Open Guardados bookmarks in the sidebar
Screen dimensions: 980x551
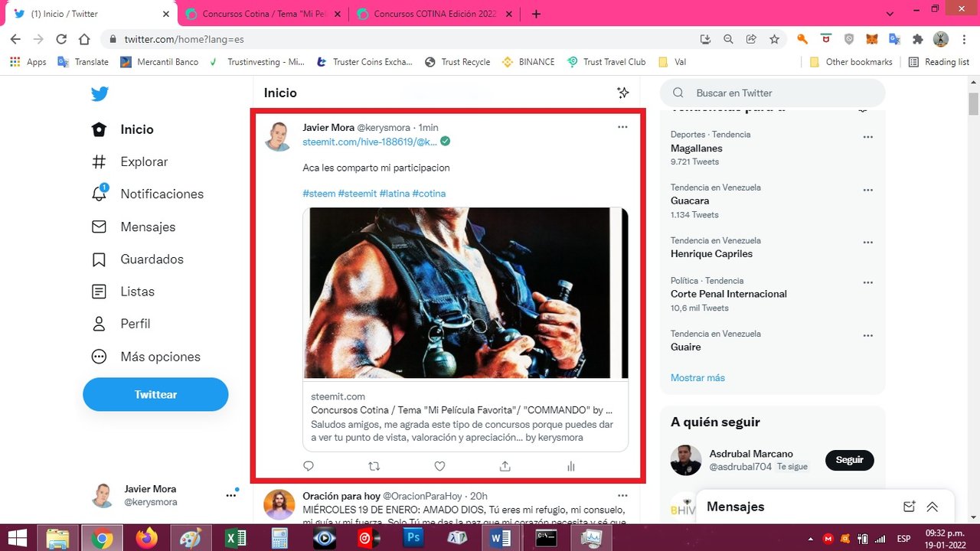point(137,259)
